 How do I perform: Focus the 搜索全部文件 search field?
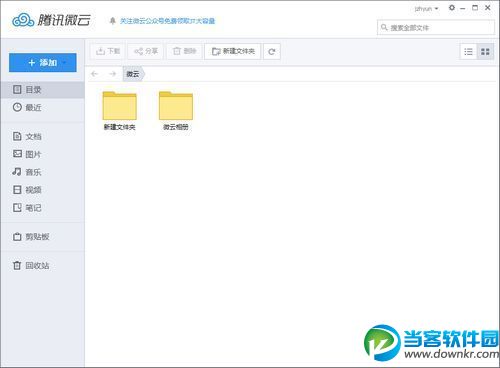436,28
